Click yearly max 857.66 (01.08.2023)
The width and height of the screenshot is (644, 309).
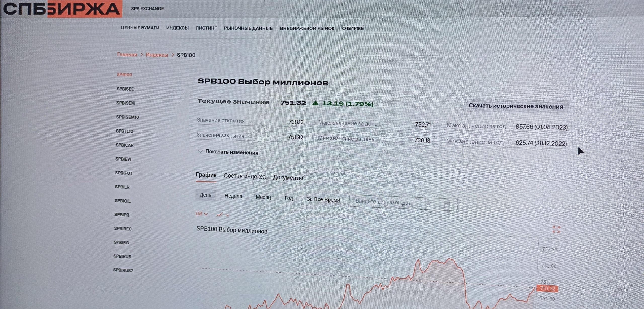pos(541,127)
